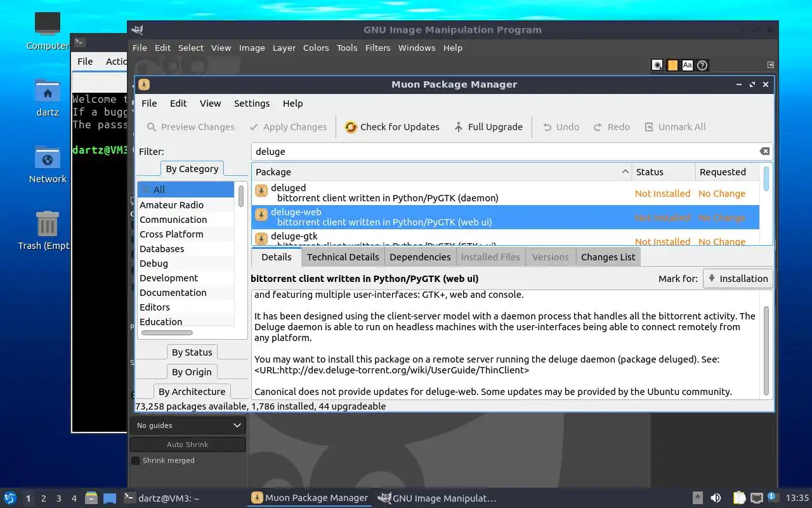Click the Package column sort arrow
Screen dimensions: 812x508
625,171
